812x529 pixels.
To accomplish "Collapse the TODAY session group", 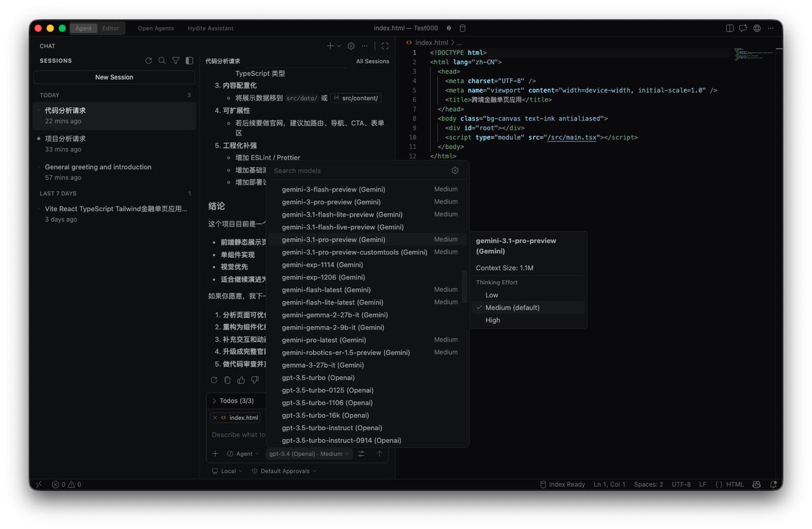I will tap(115, 95).
